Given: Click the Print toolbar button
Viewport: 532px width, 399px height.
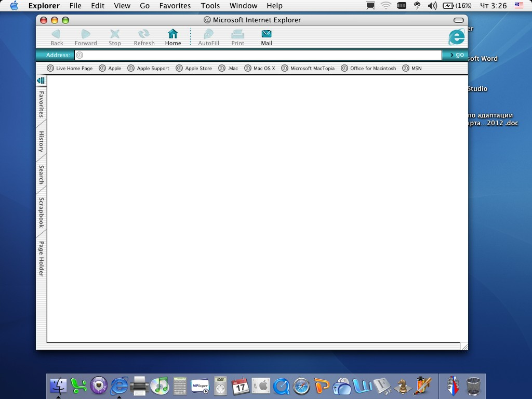Looking at the screenshot, I should pos(237,37).
